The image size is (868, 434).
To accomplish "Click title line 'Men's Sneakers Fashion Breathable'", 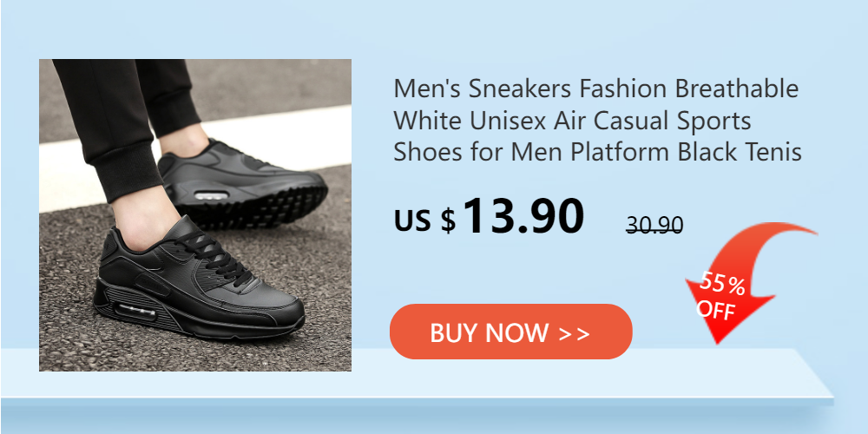I will [596, 89].
